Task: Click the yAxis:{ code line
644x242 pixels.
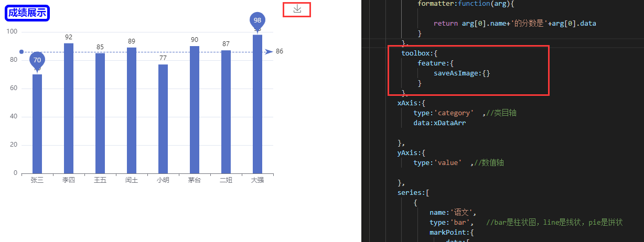Action: click(x=411, y=153)
